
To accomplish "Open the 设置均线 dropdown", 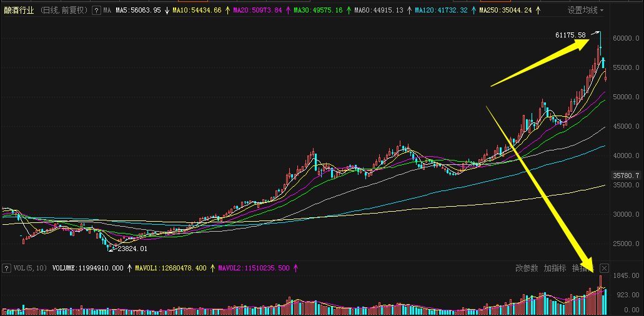I will coord(585,11).
